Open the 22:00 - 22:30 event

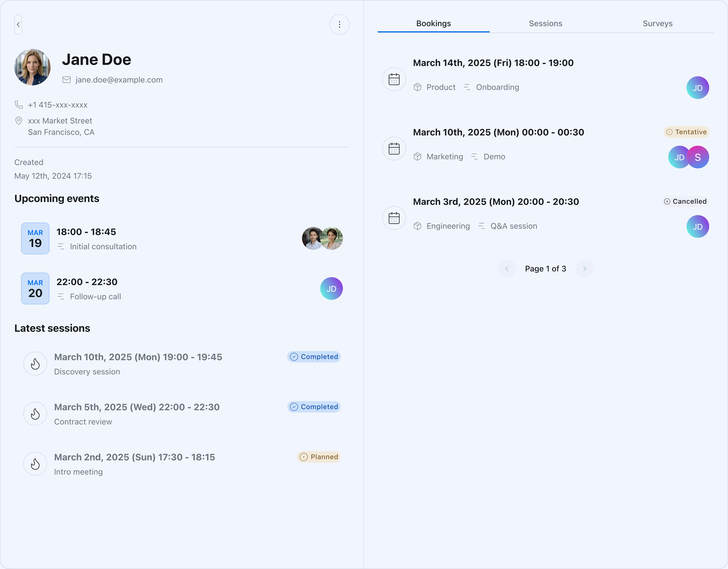(87, 282)
